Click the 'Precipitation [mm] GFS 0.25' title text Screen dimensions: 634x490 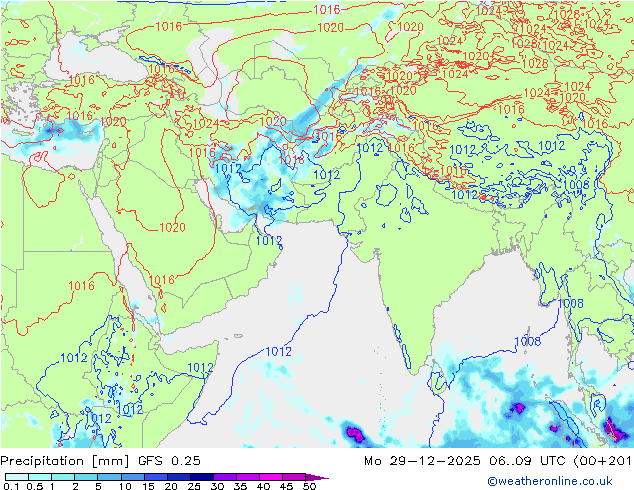100,461
